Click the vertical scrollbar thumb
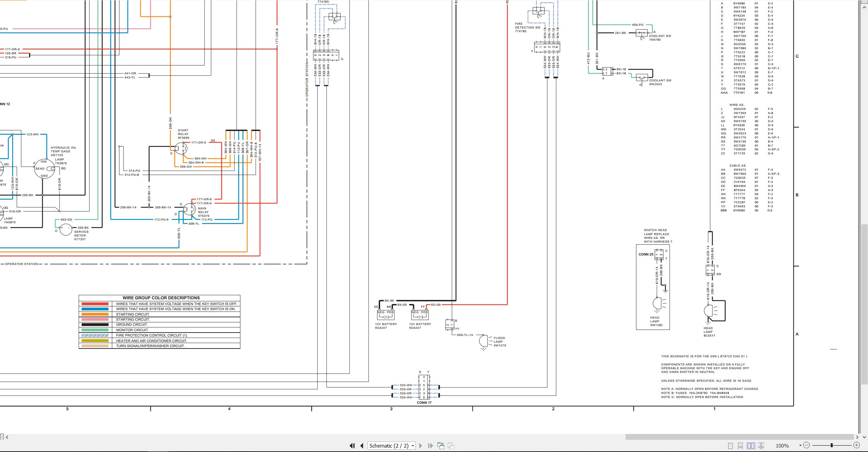Viewport: 868px width, 452px height. (x=864, y=304)
